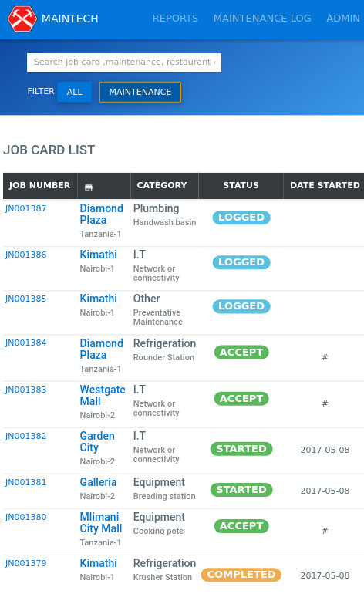Open the ADMIN menu

[x=343, y=19]
